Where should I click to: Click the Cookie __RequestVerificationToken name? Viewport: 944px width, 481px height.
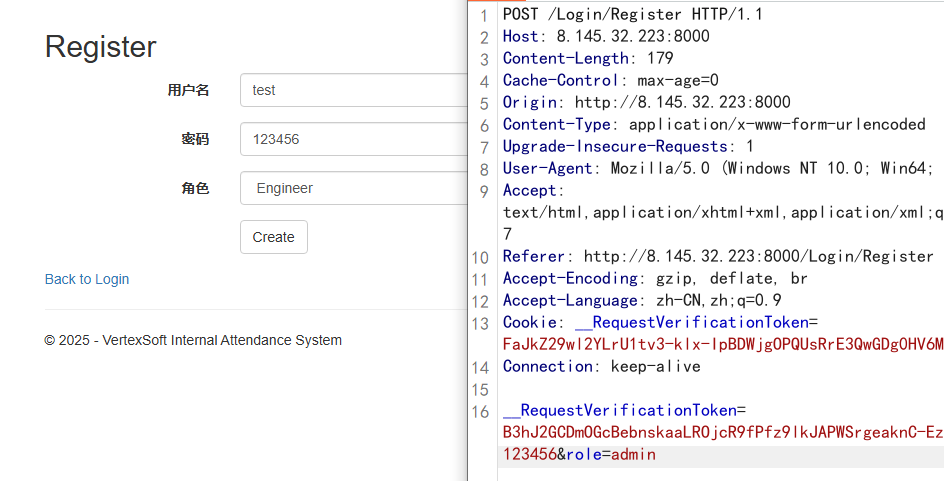click(x=692, y=322)
